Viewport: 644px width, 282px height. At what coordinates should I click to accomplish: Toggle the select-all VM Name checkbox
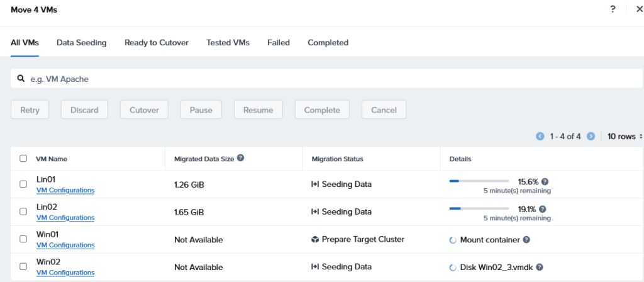23,159
